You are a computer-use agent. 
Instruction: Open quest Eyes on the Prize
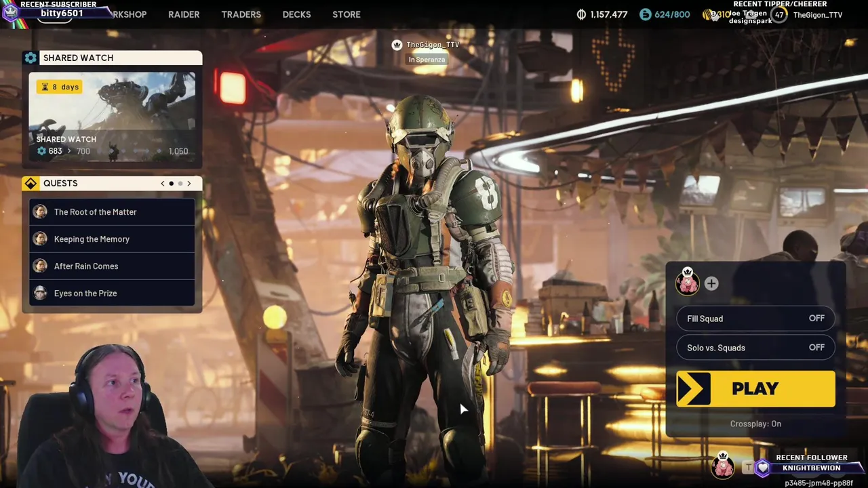pyautogui.click(x=112, y=293)
